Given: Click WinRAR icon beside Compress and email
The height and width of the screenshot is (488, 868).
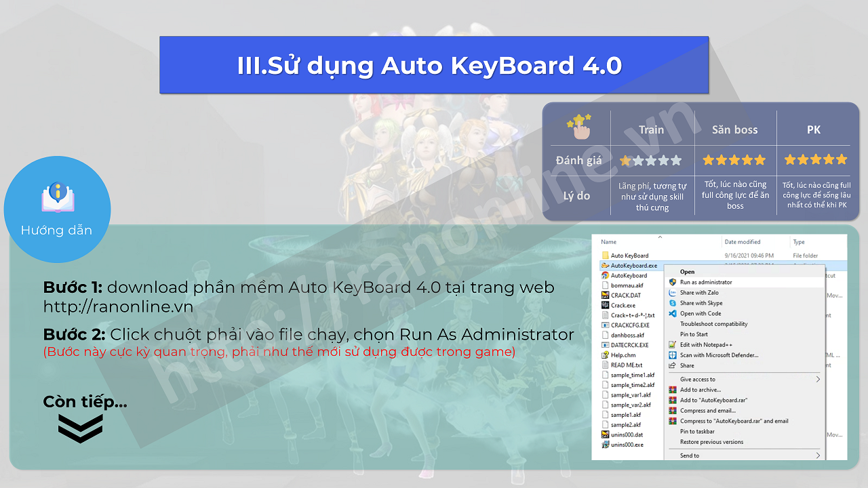Looking at the screenshot, I should [673, 411].
